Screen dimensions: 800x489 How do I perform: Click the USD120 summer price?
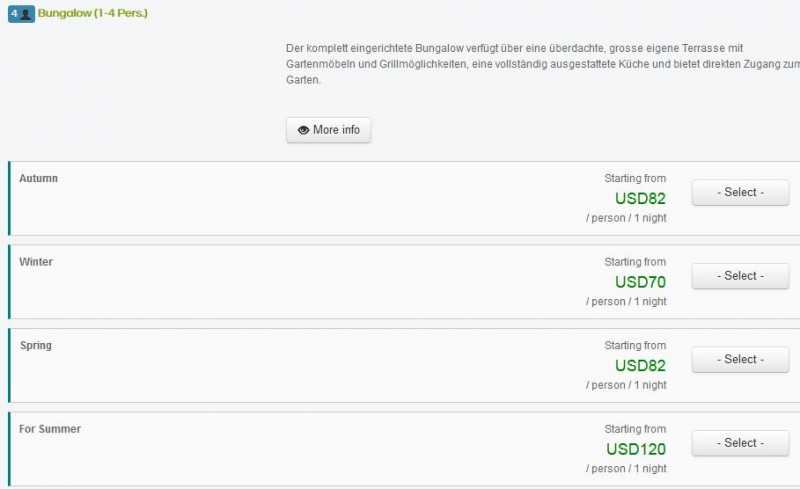click(636, 449)
